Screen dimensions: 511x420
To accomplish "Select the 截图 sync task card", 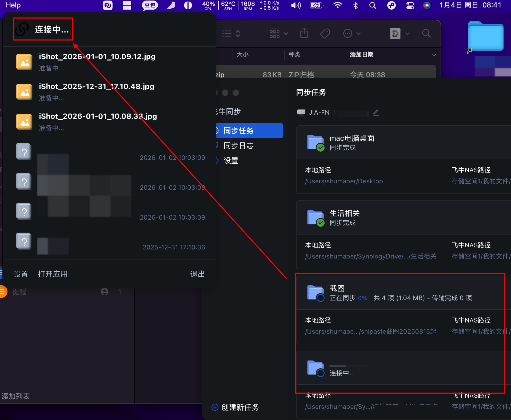I will [404, 310].
